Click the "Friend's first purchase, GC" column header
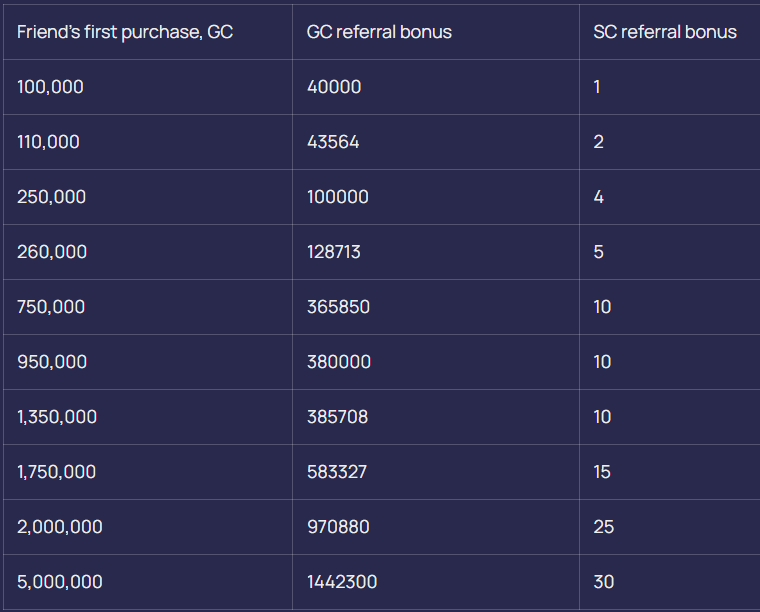This screenshot has height=612, width=760. coord(125,32)
